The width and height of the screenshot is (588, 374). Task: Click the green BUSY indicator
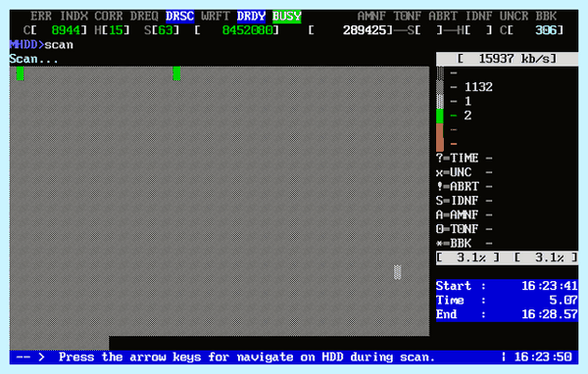coord(286,16)
